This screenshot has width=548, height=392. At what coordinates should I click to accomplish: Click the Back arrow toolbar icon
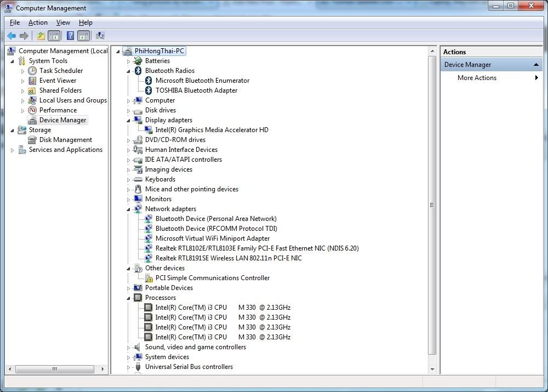tap(12, 36)
